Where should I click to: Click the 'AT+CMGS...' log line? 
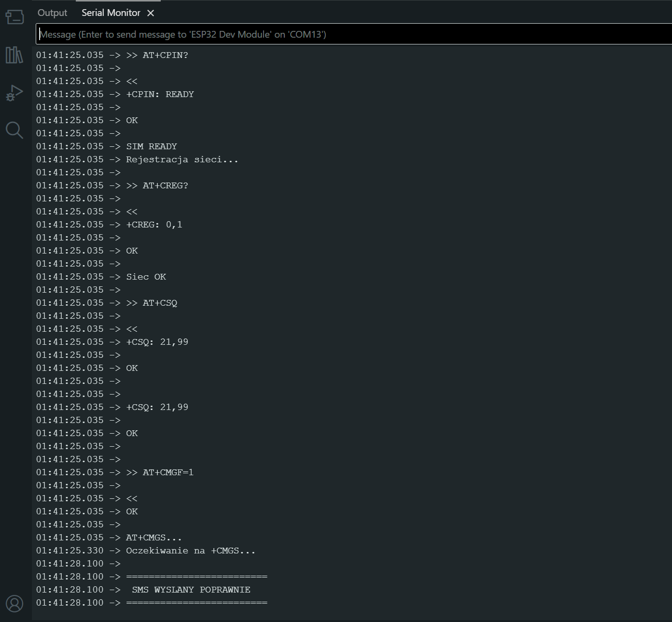pos(154,537)
